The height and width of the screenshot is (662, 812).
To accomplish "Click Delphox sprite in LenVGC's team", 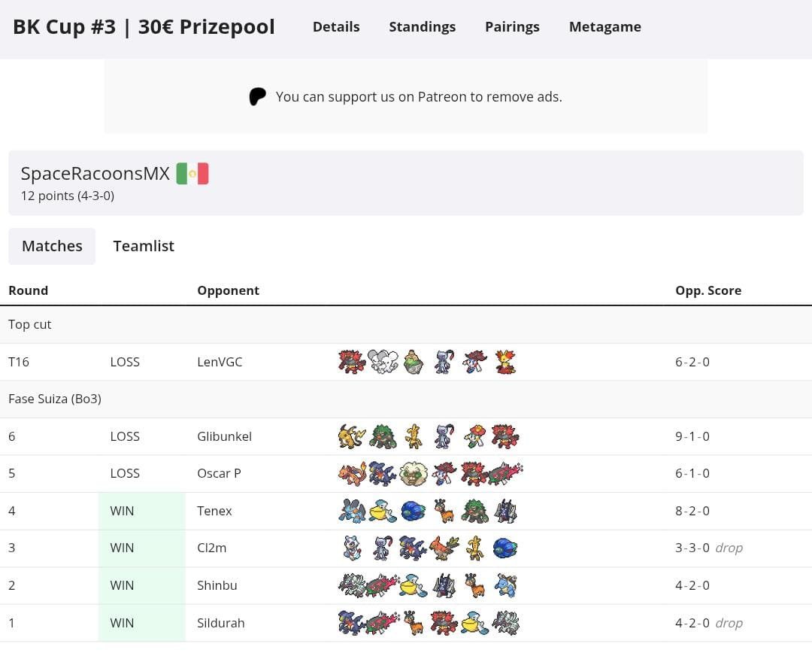I will click(x=505, y=362).
